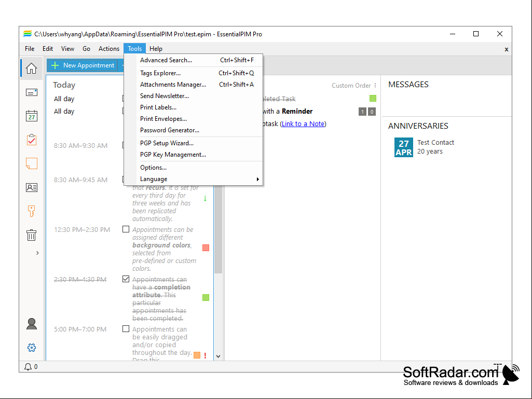Open the View menu
532x399 pixels.
coord(67,49)
